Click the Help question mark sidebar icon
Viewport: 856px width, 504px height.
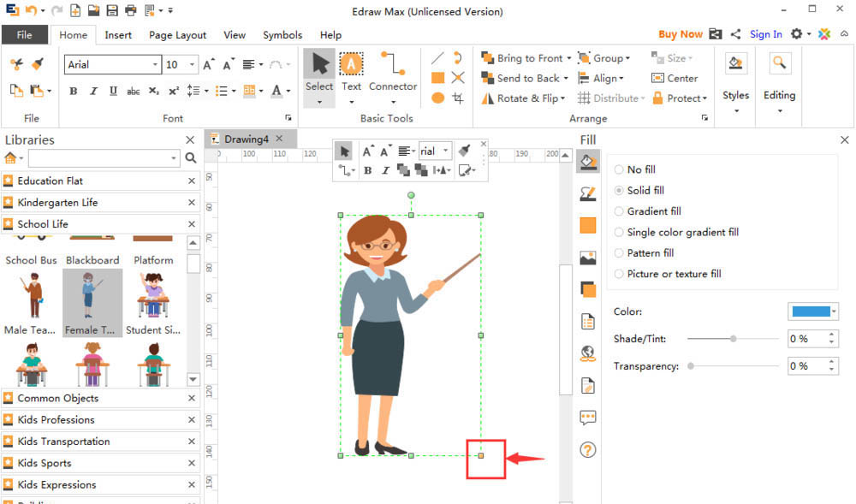point(587,449)
